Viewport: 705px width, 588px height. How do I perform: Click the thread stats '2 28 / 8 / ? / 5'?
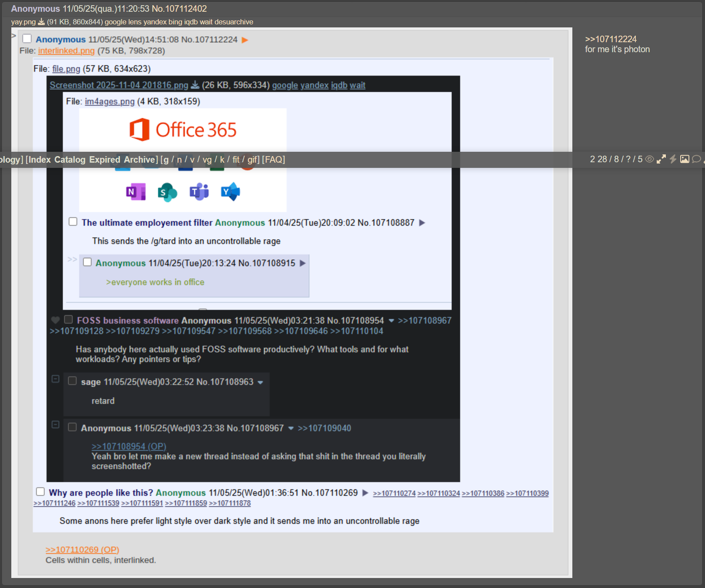(616, 159)
